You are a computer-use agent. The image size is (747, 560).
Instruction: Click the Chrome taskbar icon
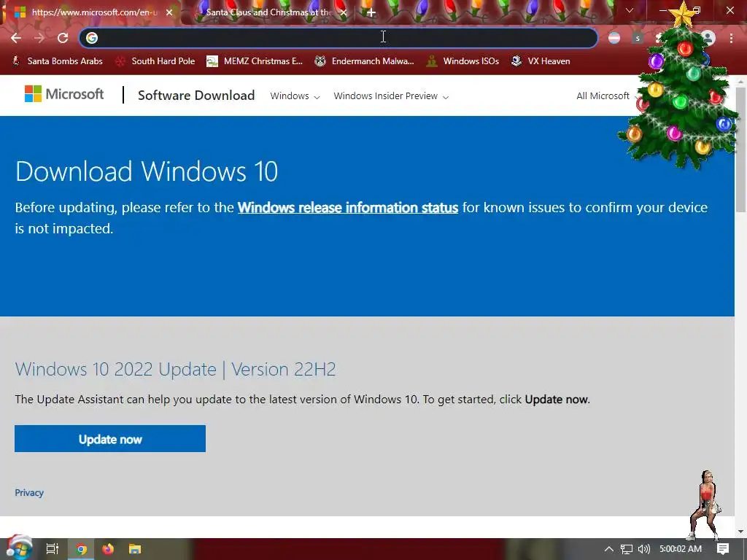(x=82, y=549)
